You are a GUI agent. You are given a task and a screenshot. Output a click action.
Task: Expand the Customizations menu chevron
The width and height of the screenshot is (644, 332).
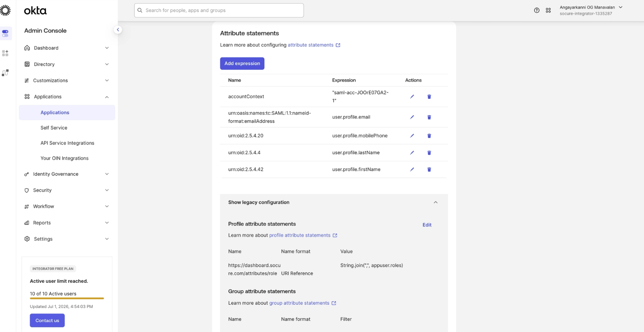pyautogui.click(x=107, y=80)
